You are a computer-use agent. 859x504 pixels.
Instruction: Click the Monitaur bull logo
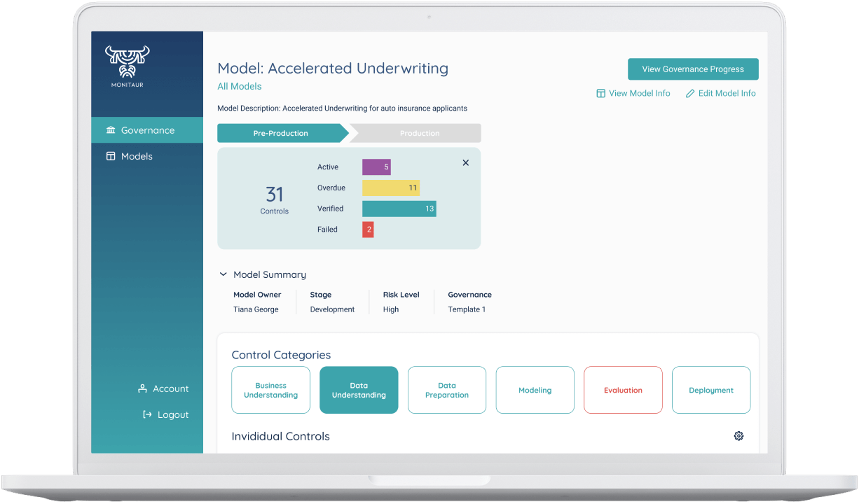coord(127,63)
